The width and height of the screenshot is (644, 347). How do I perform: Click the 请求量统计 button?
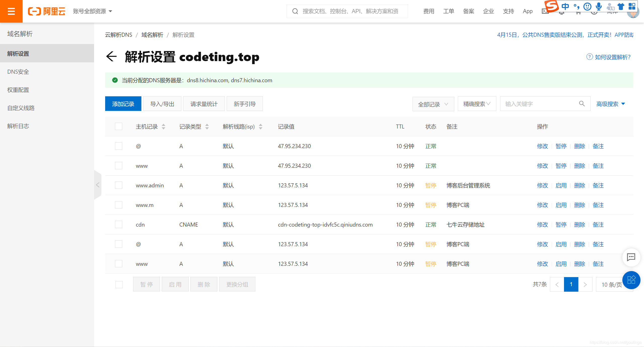204,104
